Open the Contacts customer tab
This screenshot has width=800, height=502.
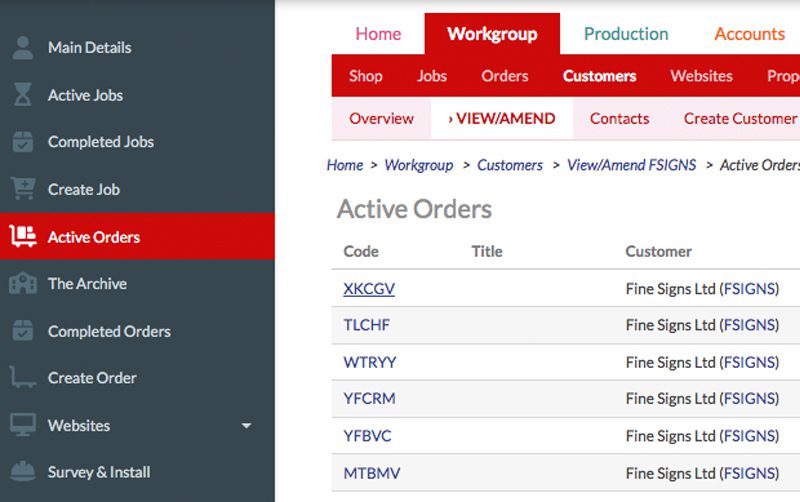click(619, 118)
